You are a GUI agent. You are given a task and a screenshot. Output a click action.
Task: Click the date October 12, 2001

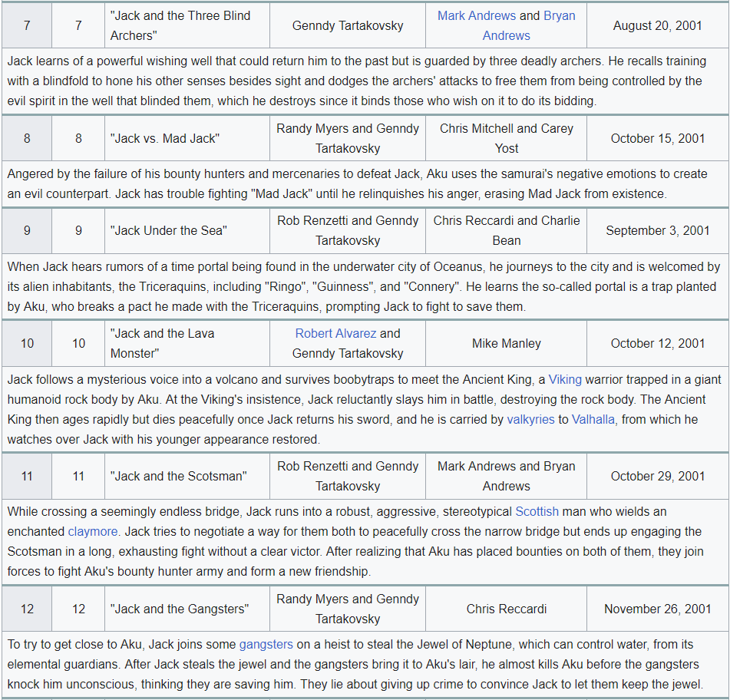point(657,344)
